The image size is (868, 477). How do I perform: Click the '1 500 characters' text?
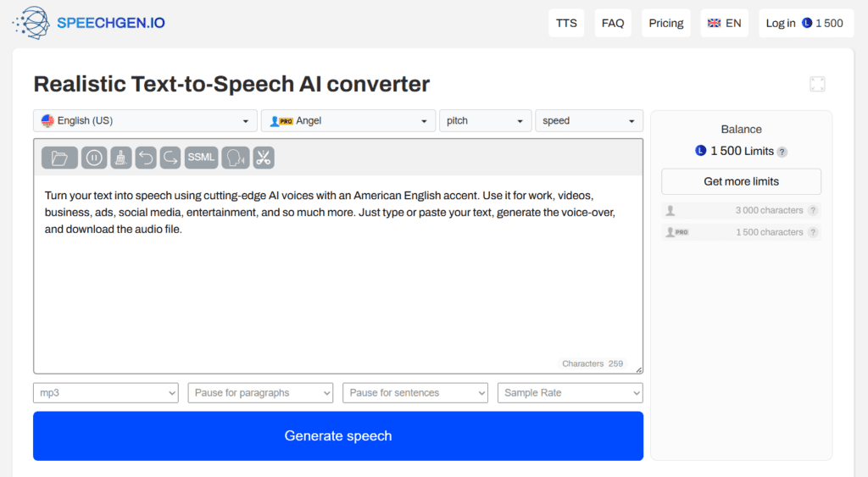[x=769, y=232]
